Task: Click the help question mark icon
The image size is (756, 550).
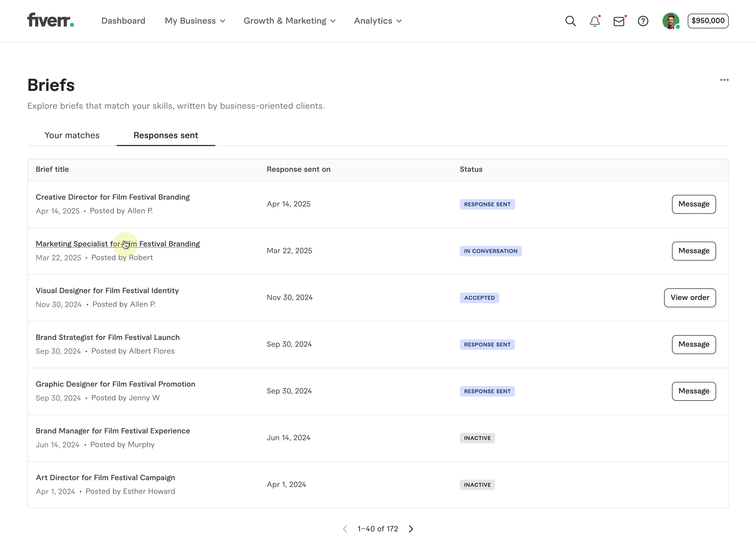Action: tap(643, 21)
